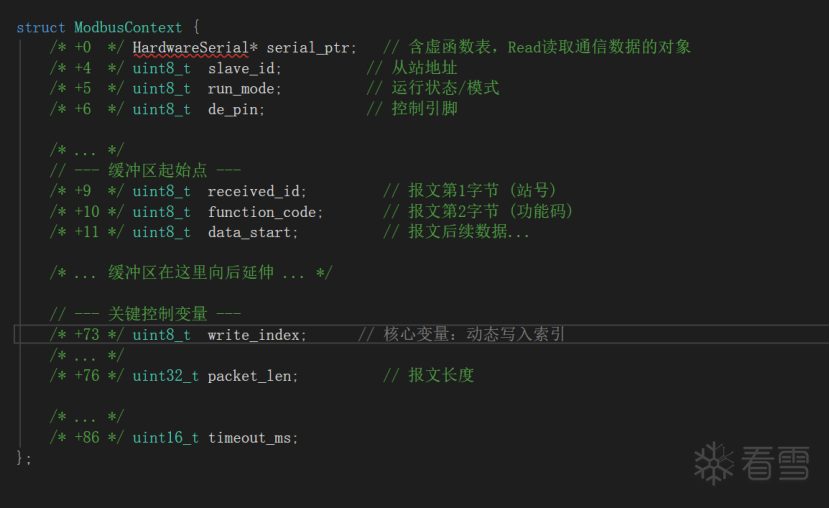Click the uint32_t type keyword
Screen dimensions: 830x508
(x=165, y=375)
